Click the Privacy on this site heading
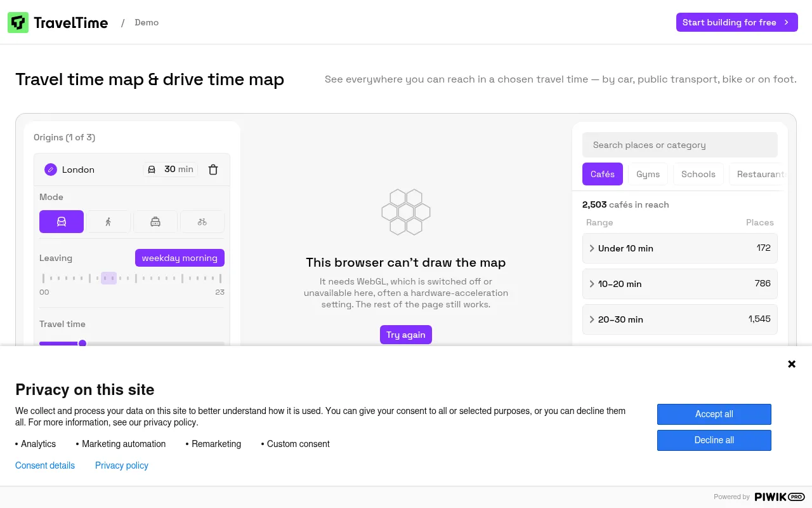This screenshot has width=812, height=508. point(85,389)
